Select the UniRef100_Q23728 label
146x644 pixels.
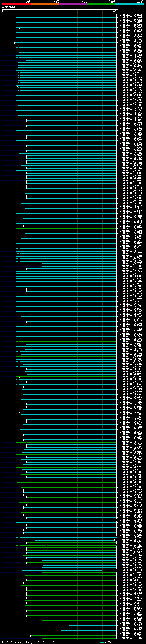coord(131,618)
